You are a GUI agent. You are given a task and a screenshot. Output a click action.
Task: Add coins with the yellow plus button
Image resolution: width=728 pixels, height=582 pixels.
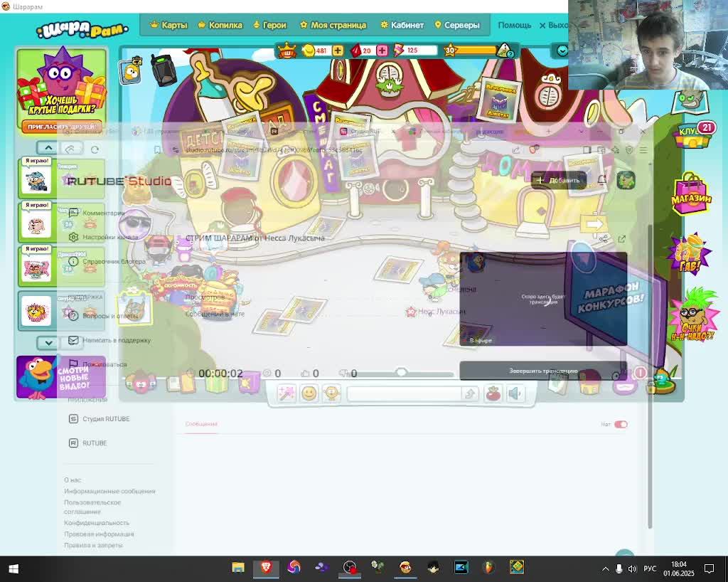tap(338, 51)
